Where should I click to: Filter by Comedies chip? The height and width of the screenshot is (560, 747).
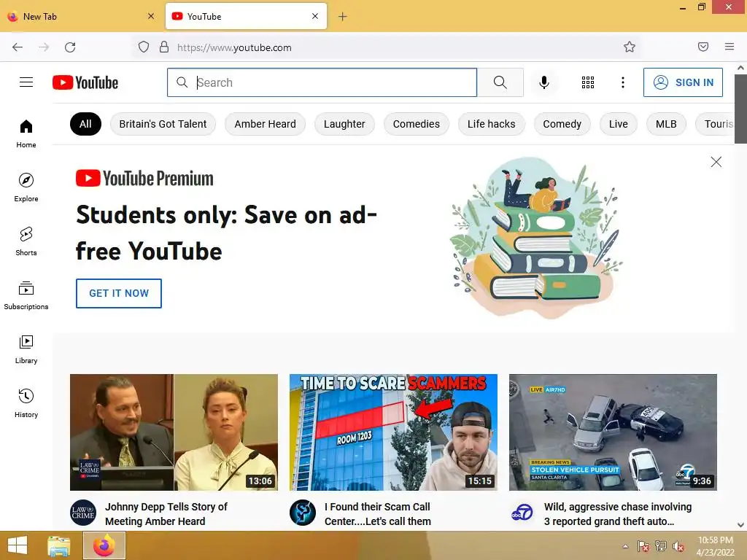[x=417, y=124]
